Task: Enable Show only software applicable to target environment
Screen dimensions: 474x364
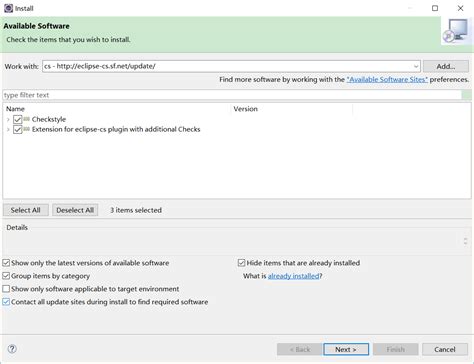Action: coord(6,289)
